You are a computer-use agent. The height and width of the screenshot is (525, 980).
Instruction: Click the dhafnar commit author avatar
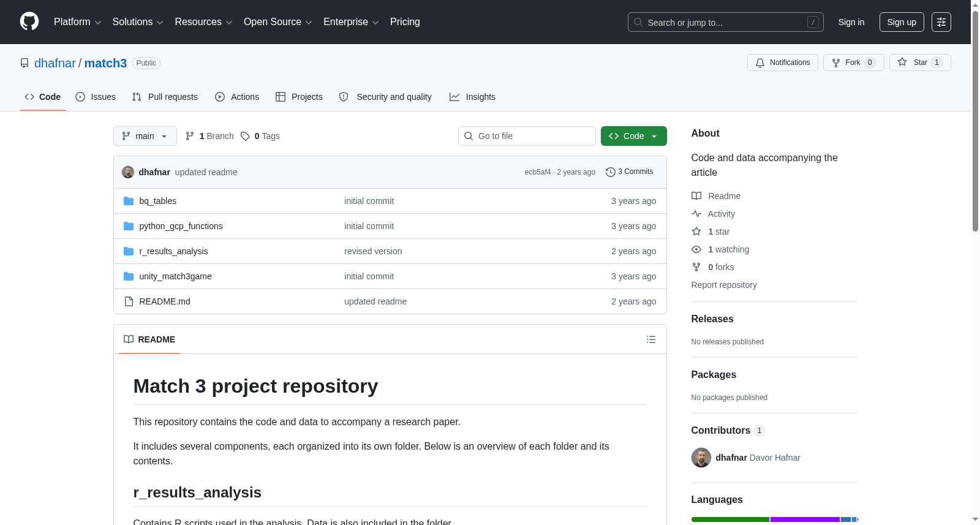tap(128, 172)
